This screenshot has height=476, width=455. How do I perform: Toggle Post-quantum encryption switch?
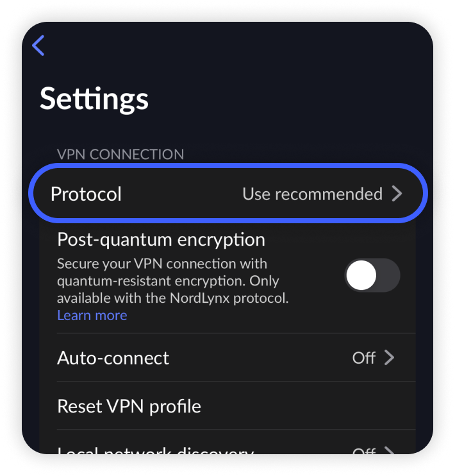(372, 275)
